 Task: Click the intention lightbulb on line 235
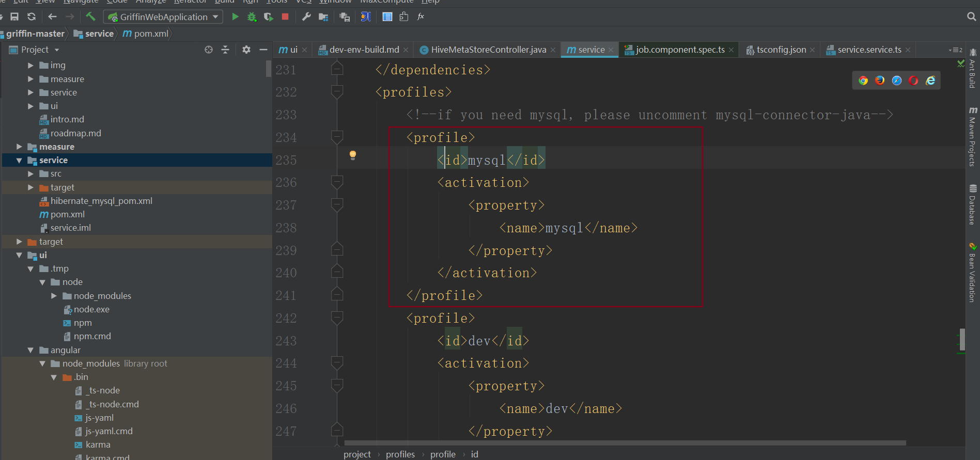coord(353,155)
